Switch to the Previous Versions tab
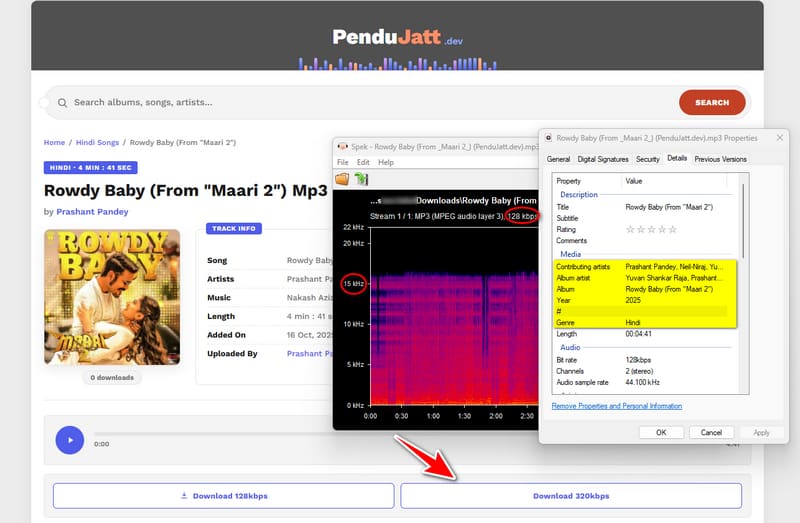Viewport: 800px width, 523px height. (720, 159)
